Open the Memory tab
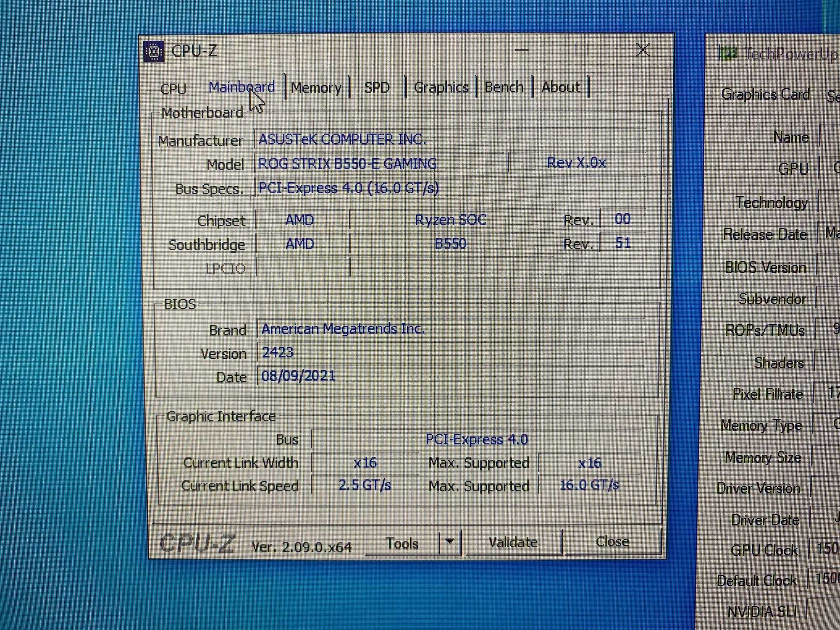Viewport: 840px width, 630px height. pyautogui.click(x=316, y=88)
